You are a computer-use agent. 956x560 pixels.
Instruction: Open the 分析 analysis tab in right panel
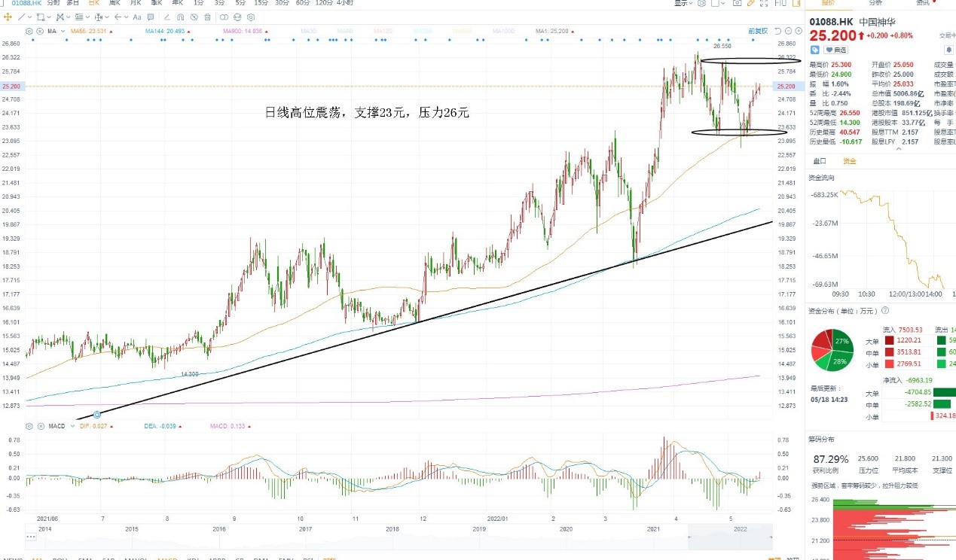pos(875,3)
